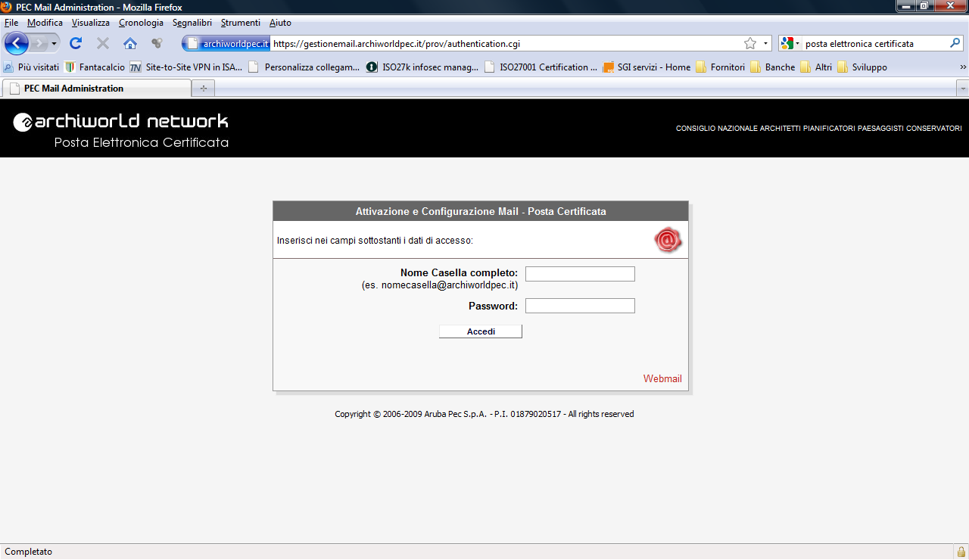Click the 'Completato' status bar text

pos(29,552)
